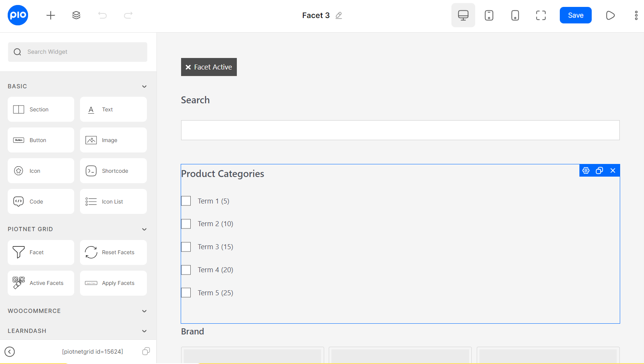Open the three-dot options menu
Screen dimensions: 644x364
(636, 15)
